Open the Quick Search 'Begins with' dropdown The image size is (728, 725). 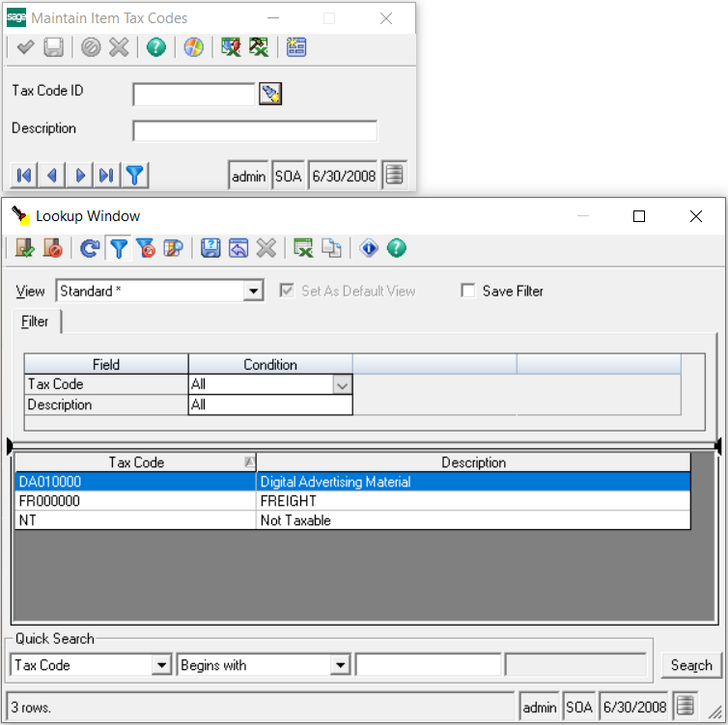(339, 665)
